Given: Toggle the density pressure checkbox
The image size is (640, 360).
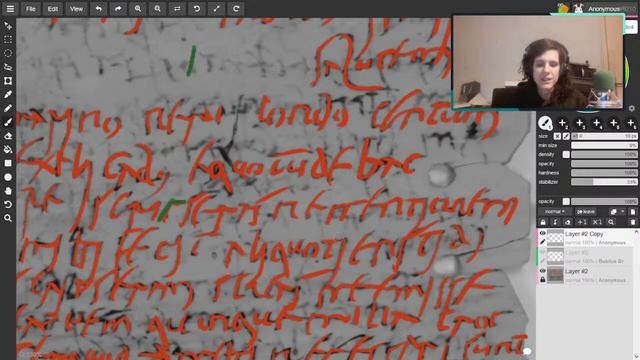Looking at the screenshot, I should (x=566, y=155).
